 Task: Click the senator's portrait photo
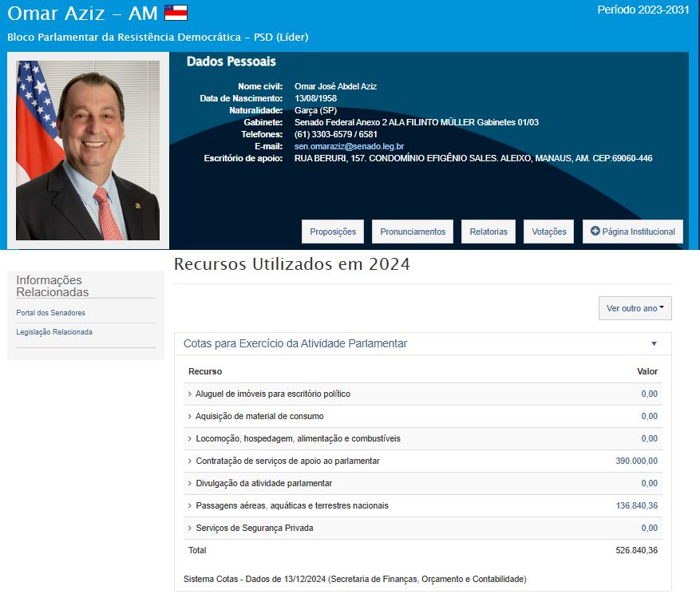[x=88, y=151]
